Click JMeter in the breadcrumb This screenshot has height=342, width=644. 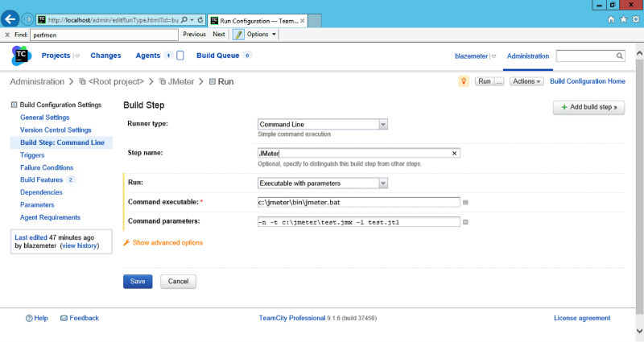pyautogui.click(x=180, y=82)
